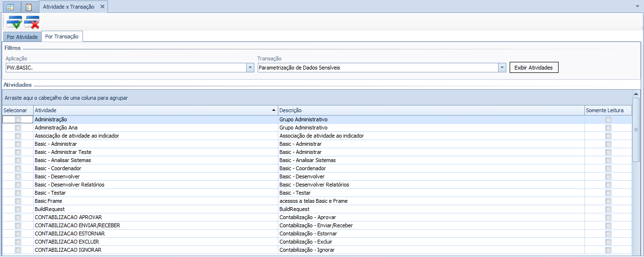Select the Por Transação tab
Image resolution: width=644 pixels, height=257 pixels.
[x=62, y=36]
